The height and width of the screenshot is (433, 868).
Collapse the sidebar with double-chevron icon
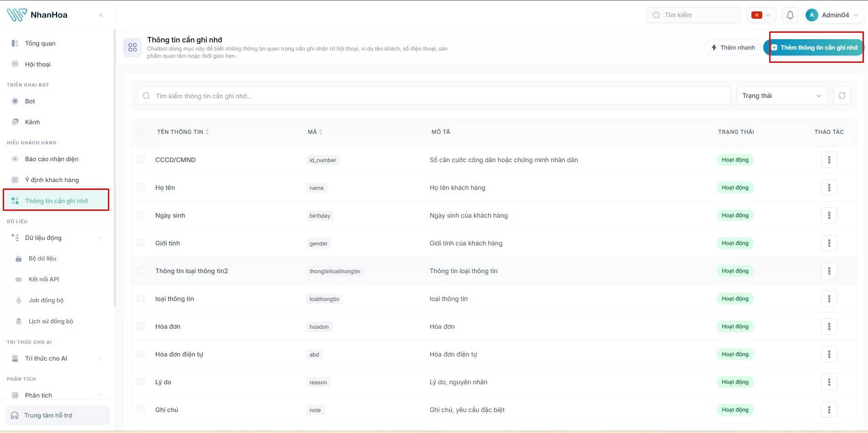pos(101,15)
